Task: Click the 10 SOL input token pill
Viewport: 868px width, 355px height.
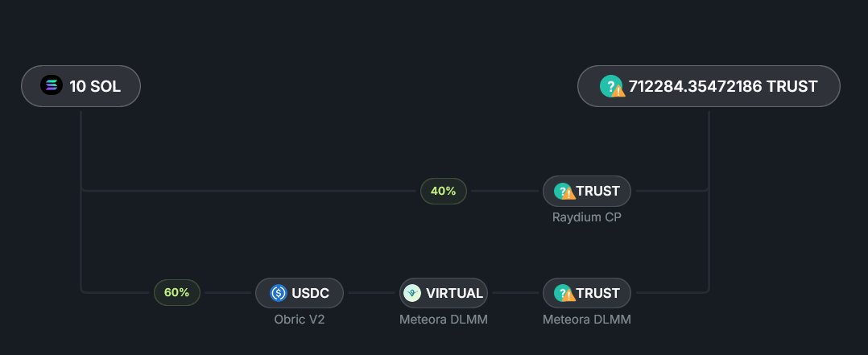Action: [81, 86]
